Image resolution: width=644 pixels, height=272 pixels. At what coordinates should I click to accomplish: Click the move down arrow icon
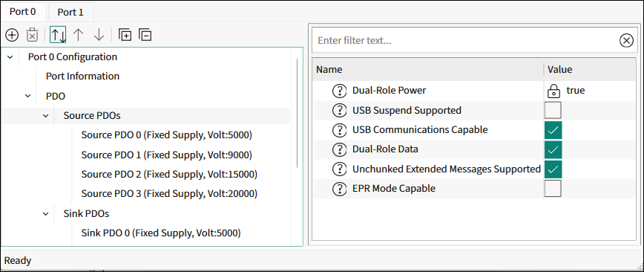[x=99, y=35]
